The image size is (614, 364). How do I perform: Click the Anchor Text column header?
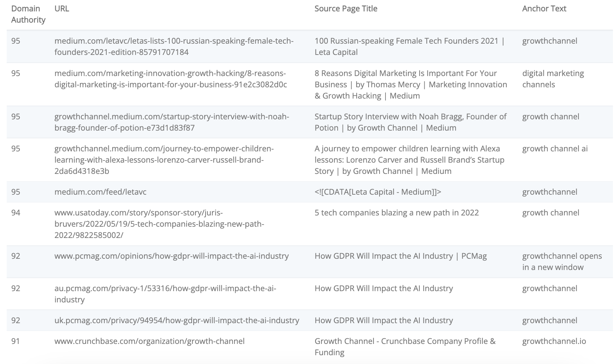point(544,8)
